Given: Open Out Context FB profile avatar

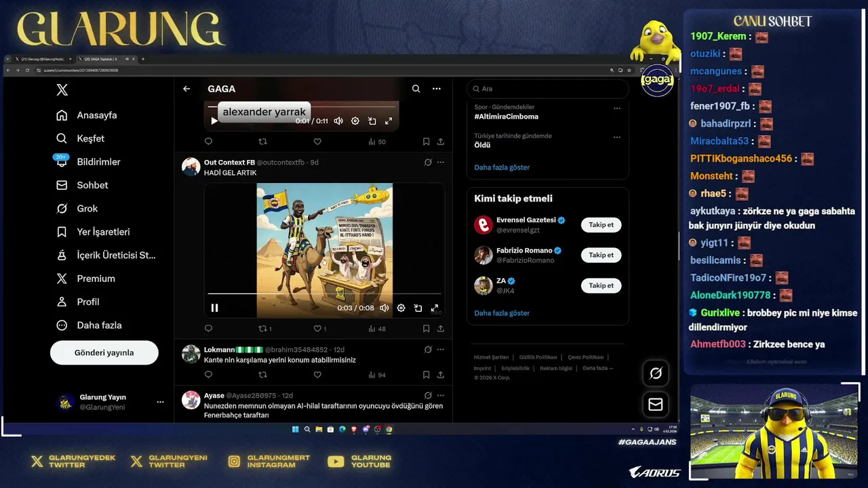Looking at the screenshot, I should 191,167.
